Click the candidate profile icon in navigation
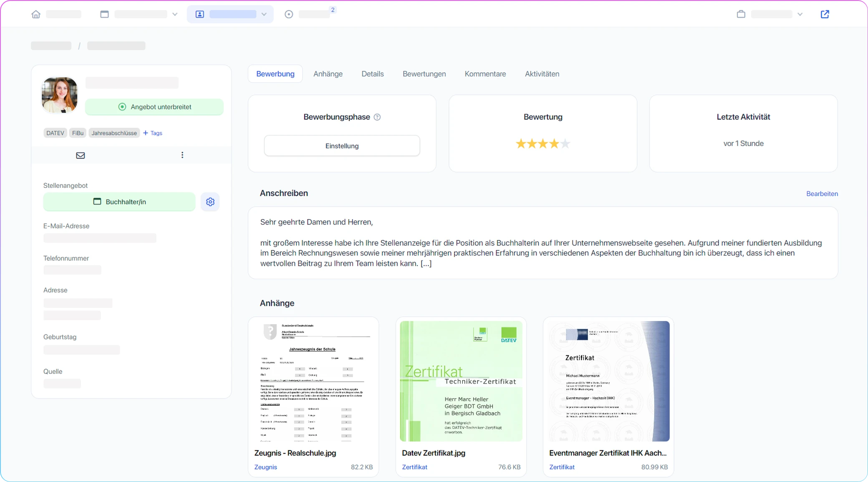 (x=200, y=14)
